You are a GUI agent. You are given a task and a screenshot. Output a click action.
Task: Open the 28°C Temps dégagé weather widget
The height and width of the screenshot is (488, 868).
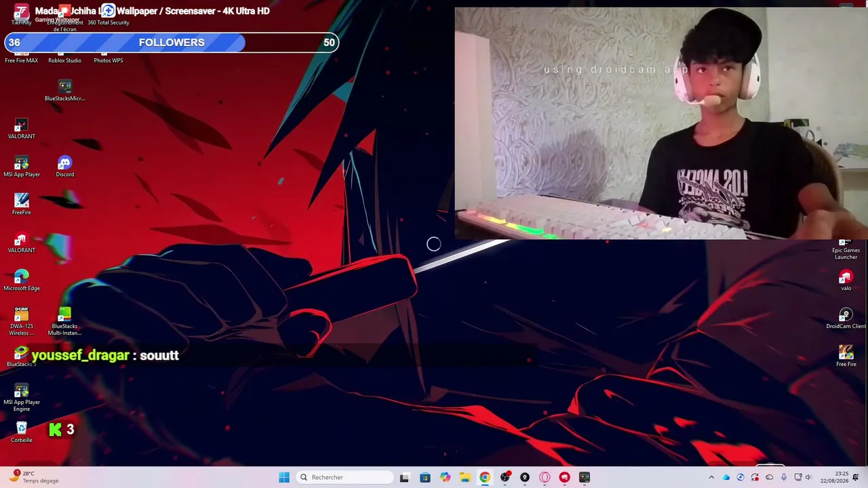[x=35, y=477]
